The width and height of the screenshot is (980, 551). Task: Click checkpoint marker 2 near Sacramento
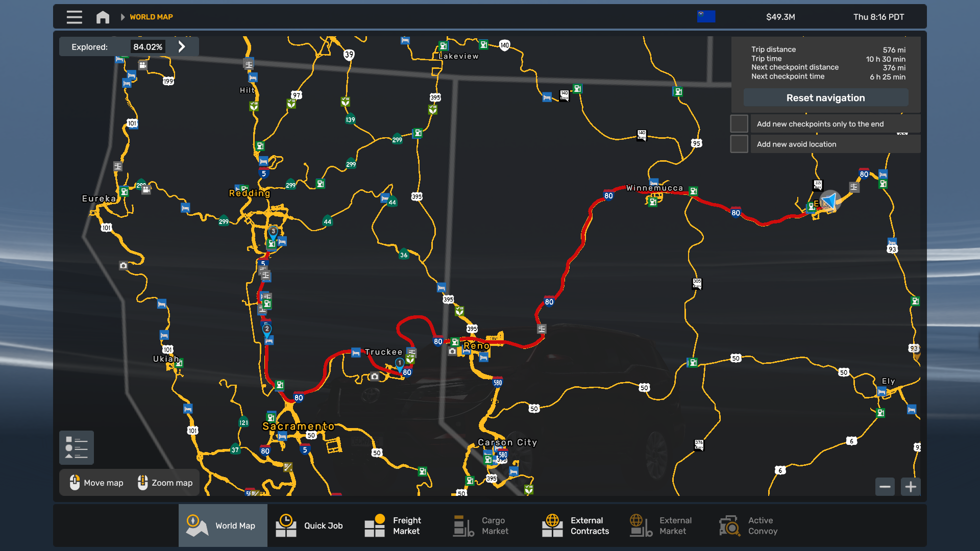267,329
